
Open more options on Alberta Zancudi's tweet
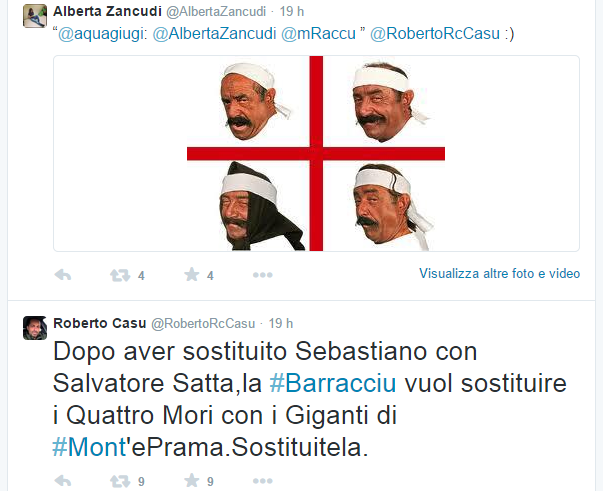(x=263, y=275)
